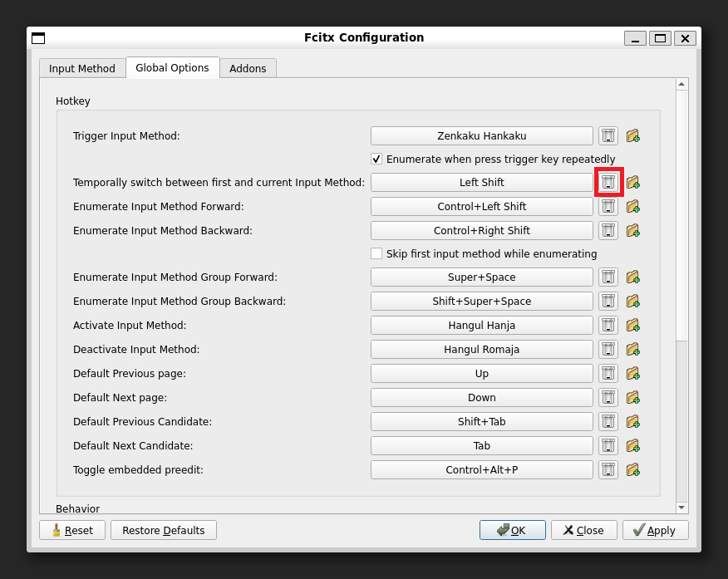Screen dimensions: 728x579
Task: Add second key for Enumerate Input Method Backward
Action: pyautogui.click(x=632, y=231)
